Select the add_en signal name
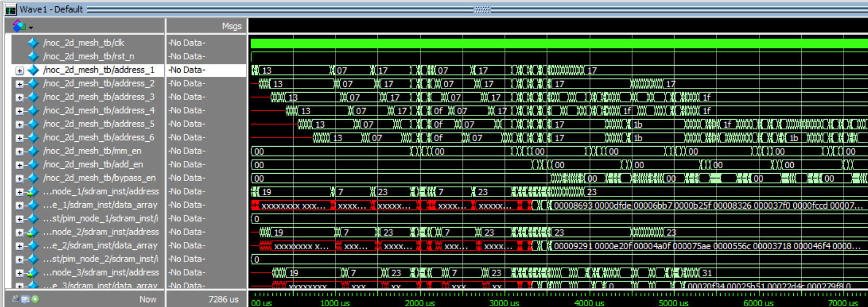Screen dimensions: 868x307 pyautogui.click(x=93, y=165)
